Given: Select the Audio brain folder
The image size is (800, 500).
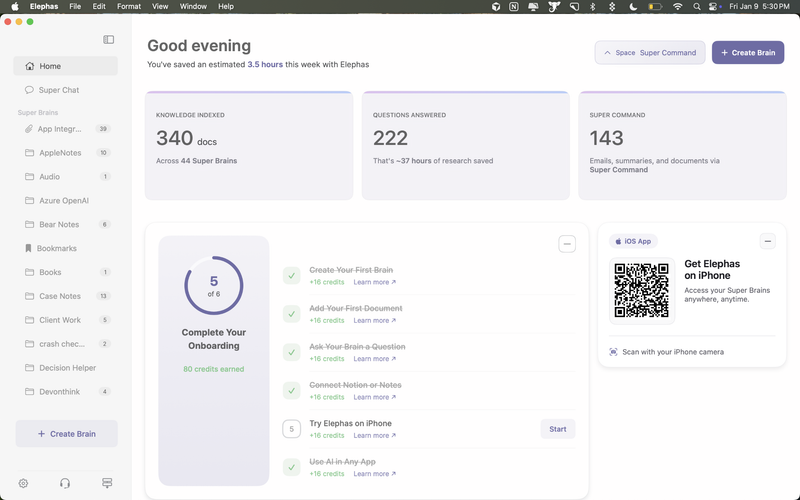Looking at the screenshot, I should [x=65, y=177].
